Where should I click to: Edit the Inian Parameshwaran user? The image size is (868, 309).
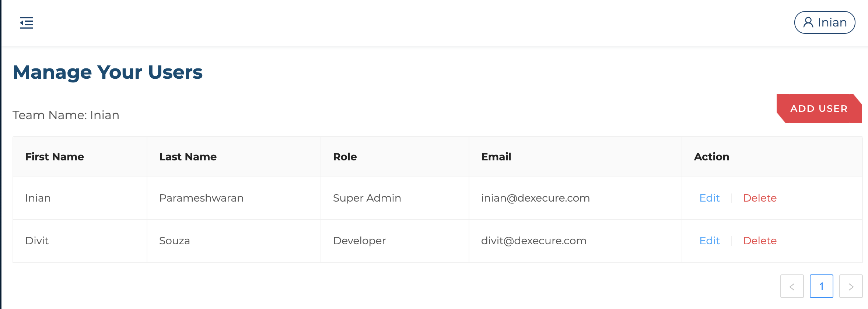(x=709, y=198)
